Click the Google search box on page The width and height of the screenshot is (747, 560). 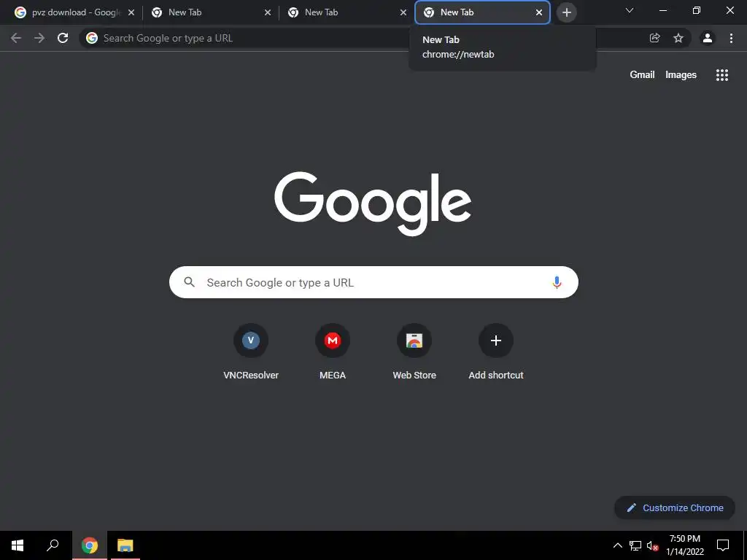373,282
